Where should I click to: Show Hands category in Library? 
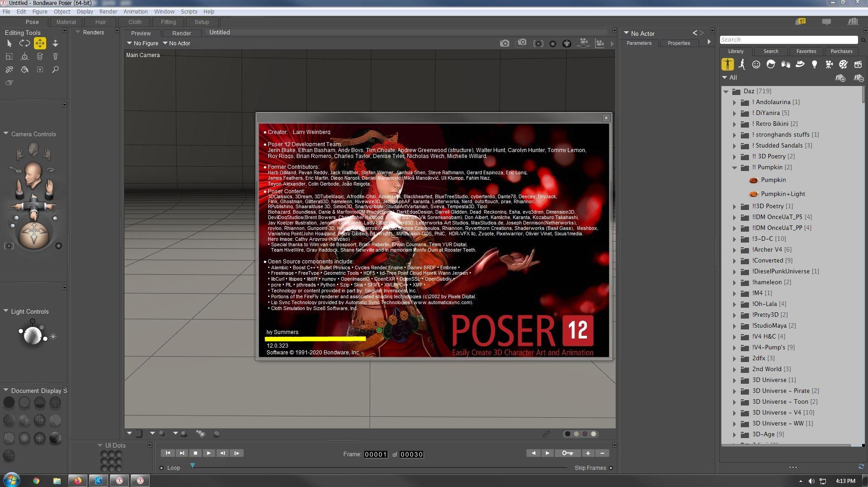pyautogui.click(x=785, y=64)
